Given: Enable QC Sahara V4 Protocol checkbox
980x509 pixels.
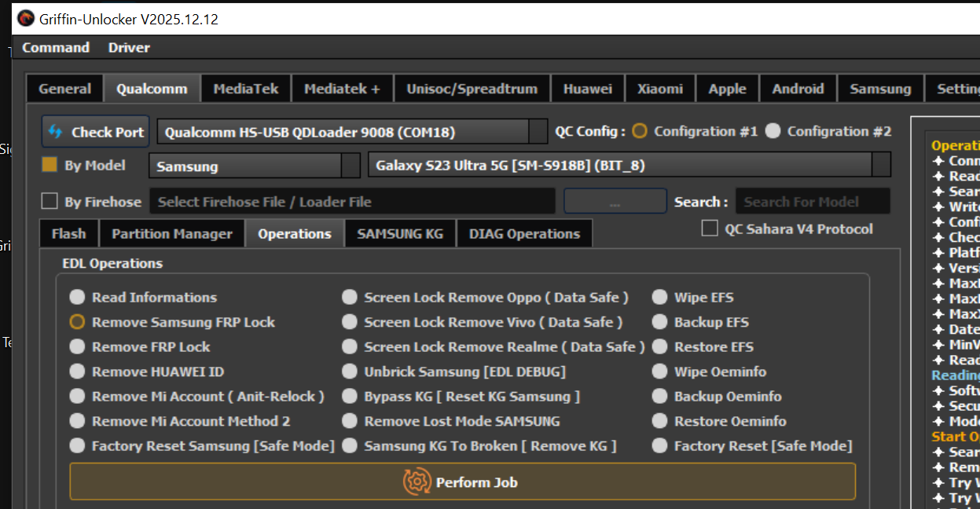Looking at the screenshot, I should click(710, 229).
